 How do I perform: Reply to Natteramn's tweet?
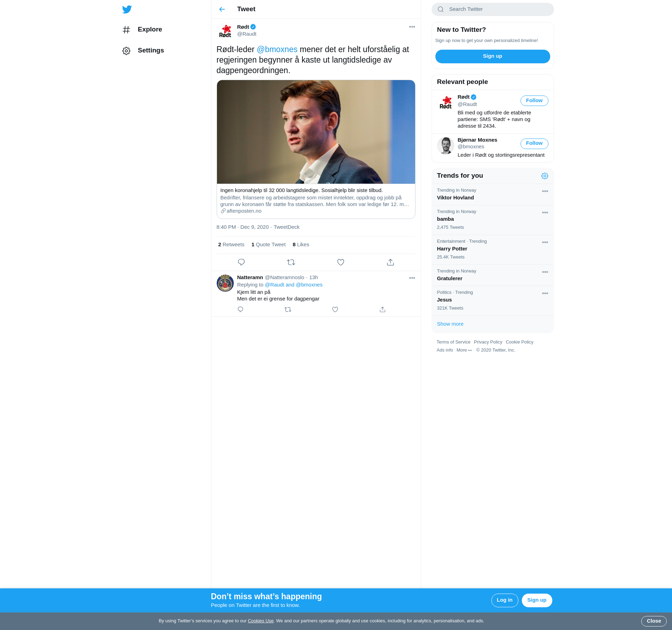tap(240, 310)
